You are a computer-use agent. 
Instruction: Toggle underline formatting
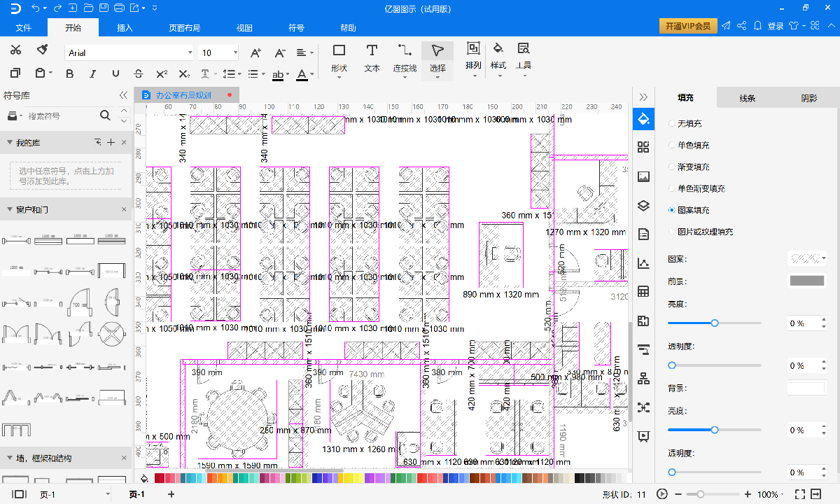(115, 73)
